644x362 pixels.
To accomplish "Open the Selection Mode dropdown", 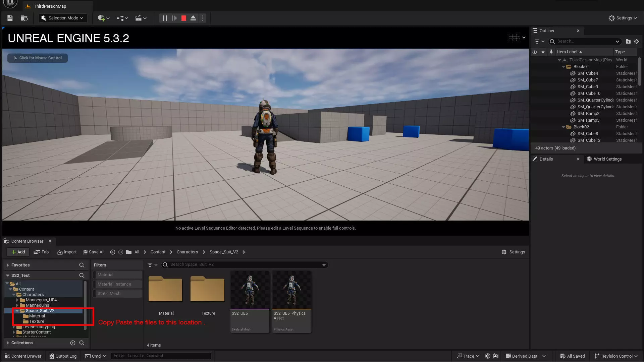I will click(x=63, y=18).
